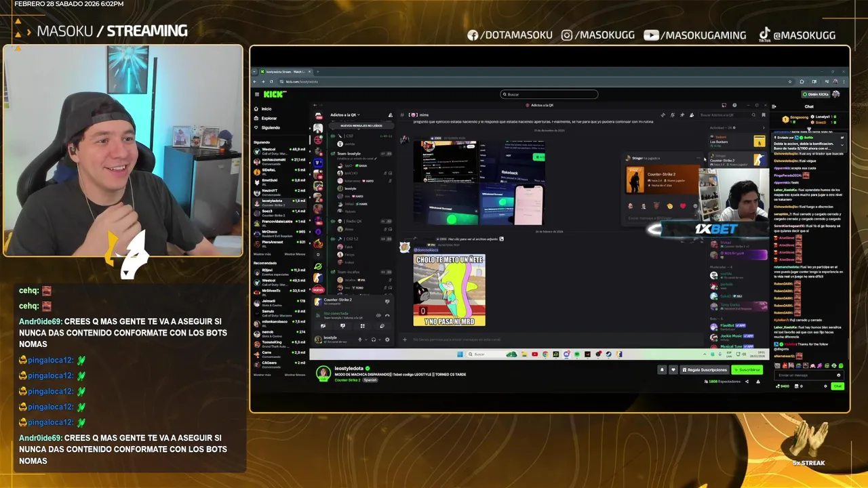Bookmark the page with the star icon
Screen dimensions: 868x488
(790, 81)
